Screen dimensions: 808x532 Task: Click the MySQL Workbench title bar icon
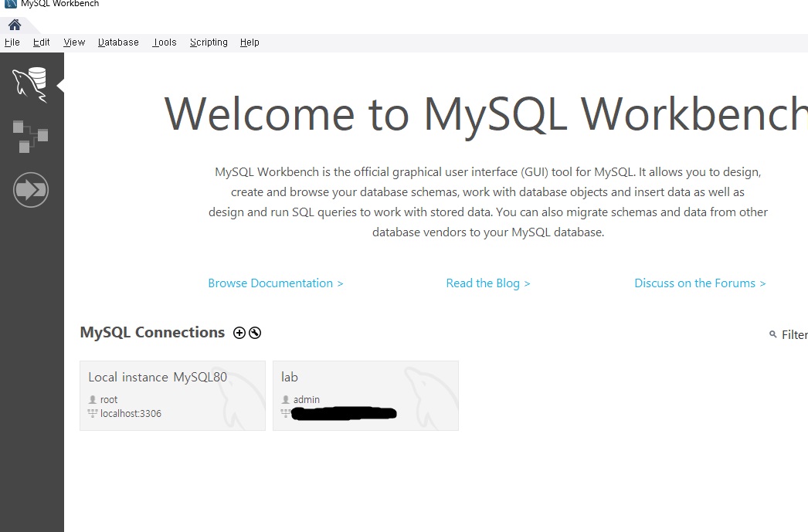click(10, 4)
